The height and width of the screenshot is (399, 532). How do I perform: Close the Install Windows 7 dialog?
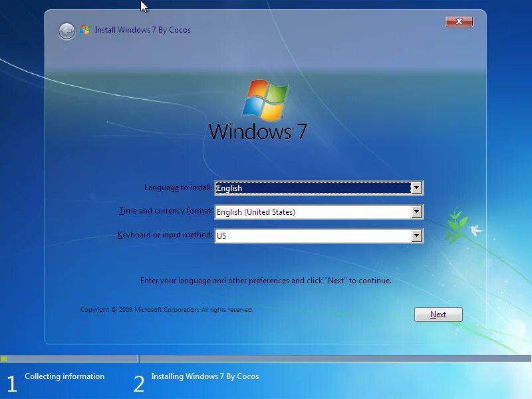(x=459, y=21)
